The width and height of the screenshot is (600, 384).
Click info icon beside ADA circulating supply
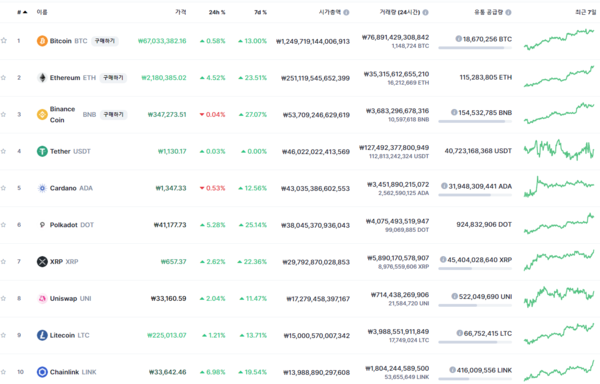444,186
